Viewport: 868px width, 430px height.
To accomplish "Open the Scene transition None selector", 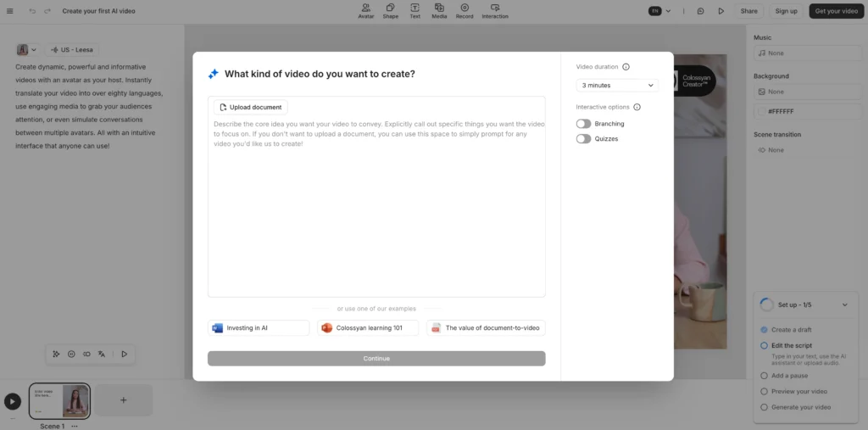I will tap(807, 150).
